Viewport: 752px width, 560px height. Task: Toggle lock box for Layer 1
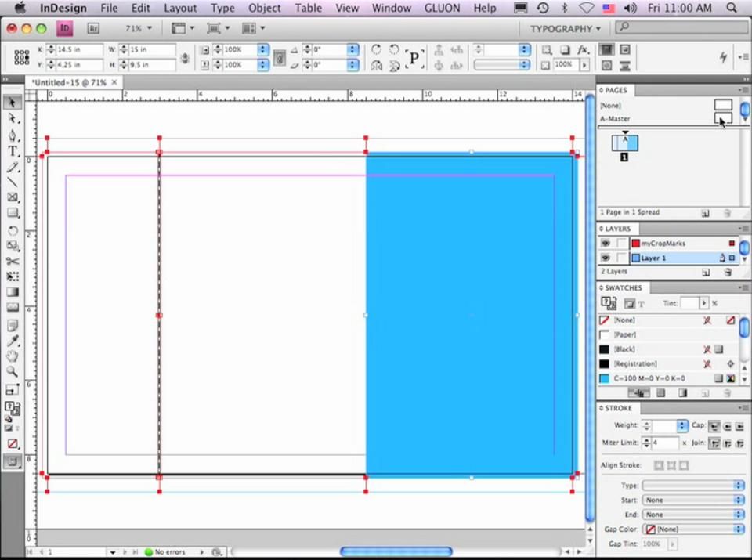pyautogui.click(x=621, y=258)
